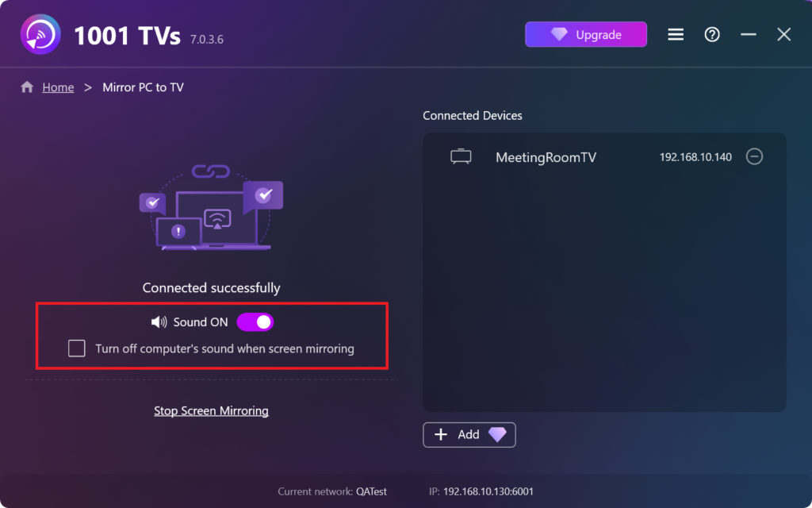Click the Add device button
Viewport: 812px width, 508px height.
[469, 434]
